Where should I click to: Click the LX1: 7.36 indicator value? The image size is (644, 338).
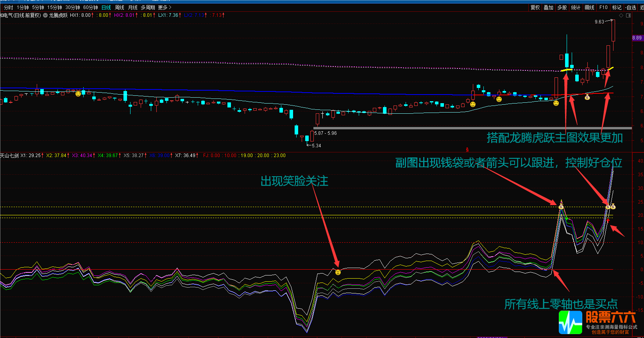click(170, 15)
